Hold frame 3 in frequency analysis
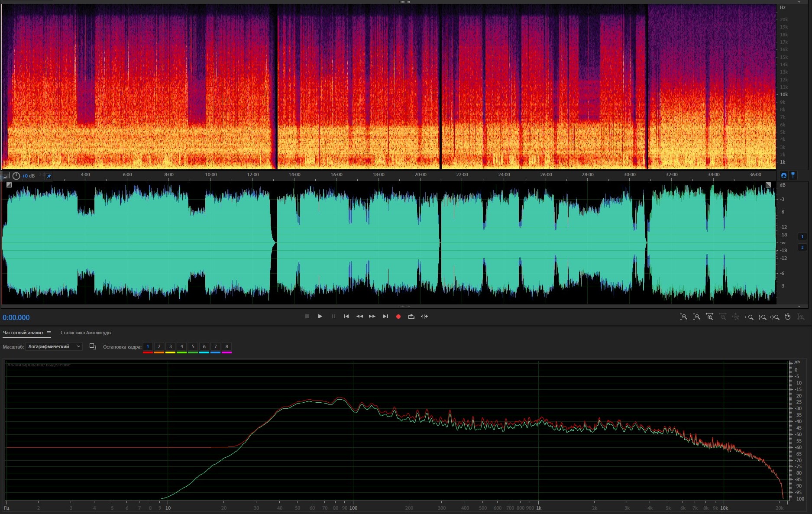Viewport: 812px width, 514px height. pos(170,347)
